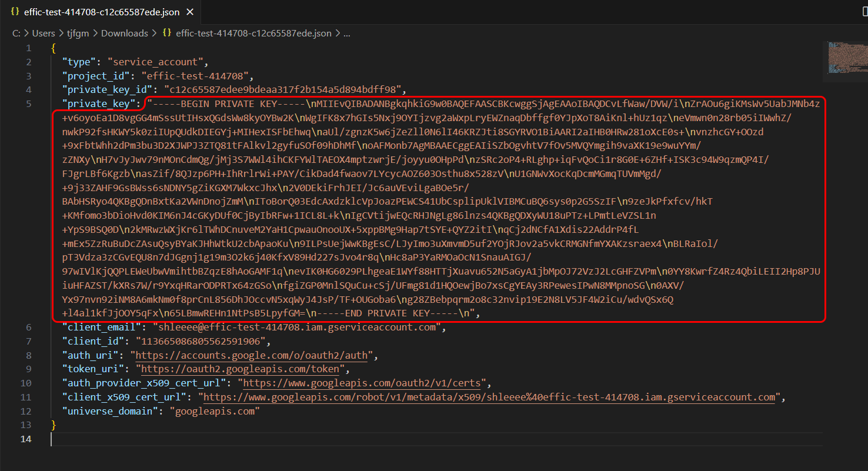Open the oauth2/v1/certs URL link

tap(362, 383)
